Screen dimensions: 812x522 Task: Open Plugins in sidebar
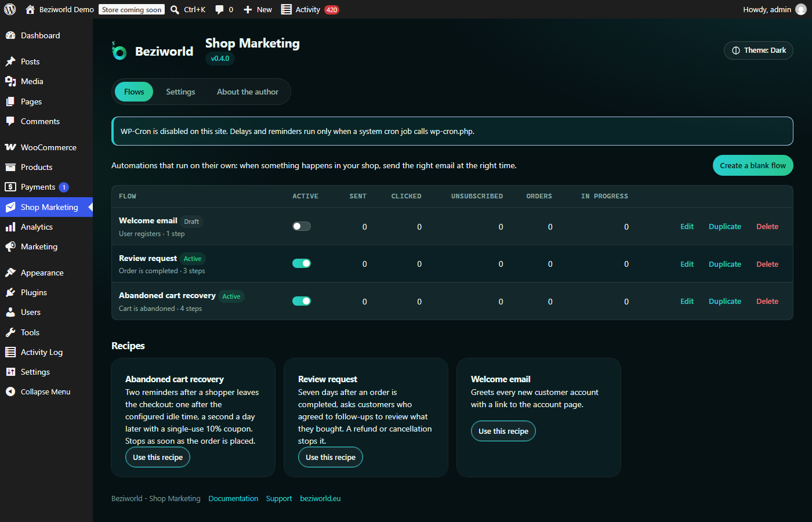46,292
